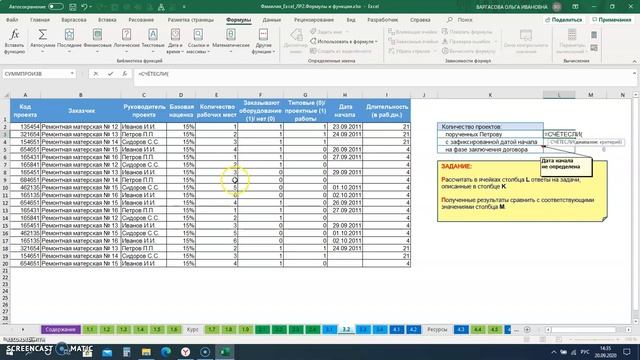The width and height of the screenshot is (640, 360).
Task: Open Lookup and Reference (Ссылки и массивы)
Action: 198,42
